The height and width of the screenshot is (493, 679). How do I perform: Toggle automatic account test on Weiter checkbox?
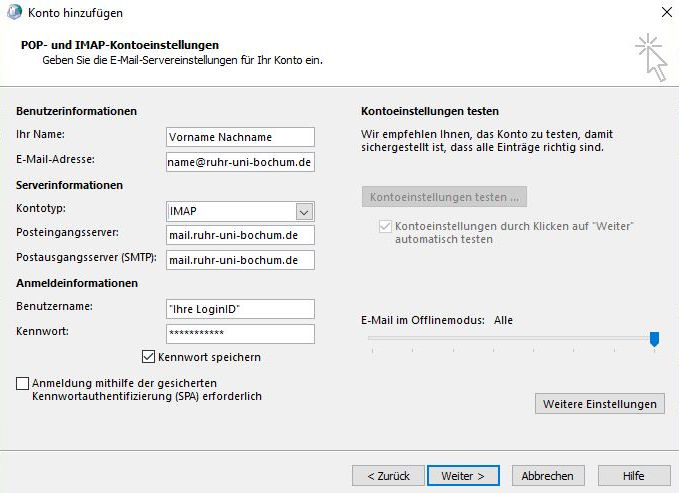pos(386,226)
